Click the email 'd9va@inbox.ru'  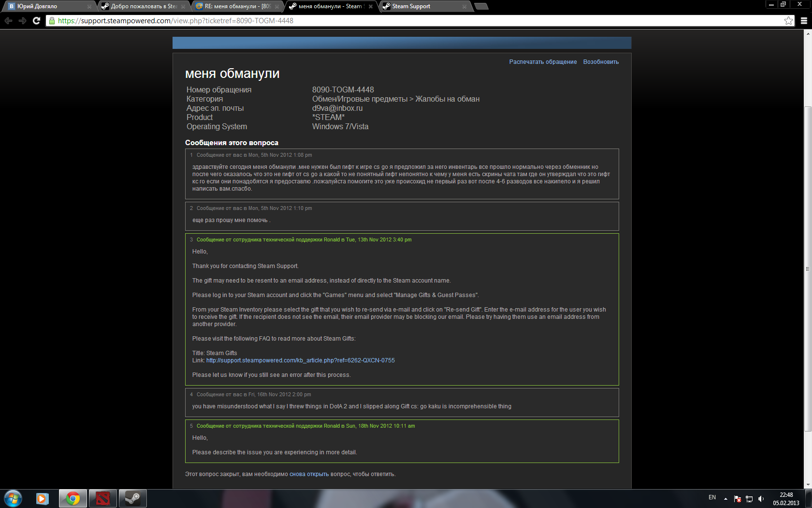pos(337,108)
